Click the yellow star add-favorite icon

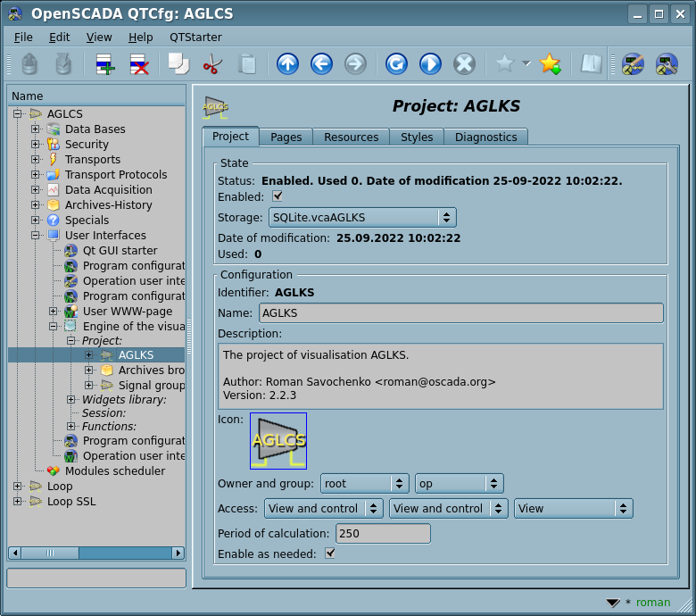coord(550,64)
